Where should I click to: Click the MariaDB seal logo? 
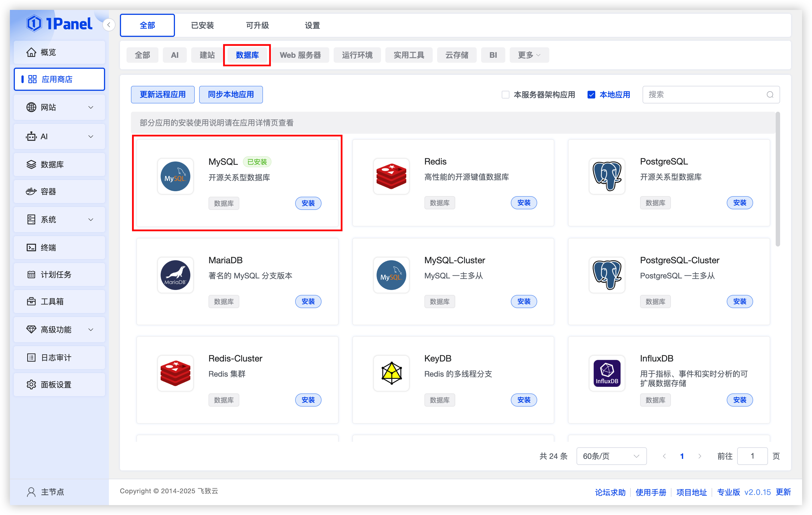point(175,275)
